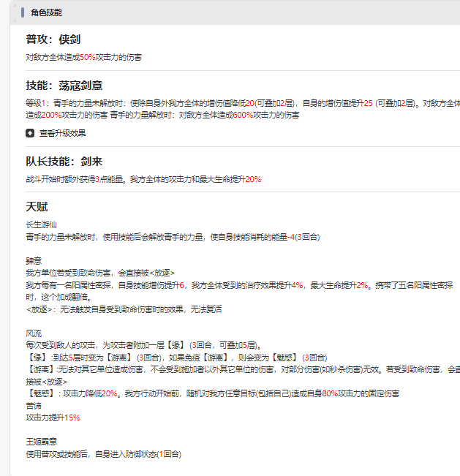Click the talent name 王姬霸意
Viewport: 460px width, 476px height.
42,442
